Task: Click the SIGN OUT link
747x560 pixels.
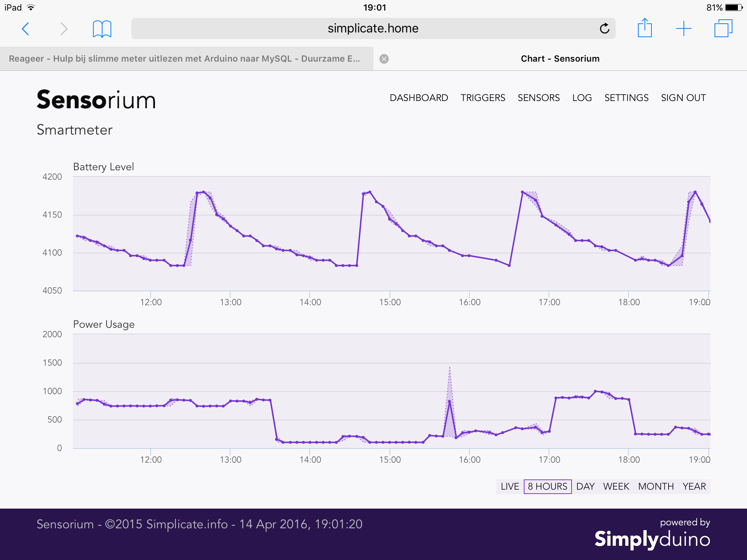Action: (x=683, y=98)
